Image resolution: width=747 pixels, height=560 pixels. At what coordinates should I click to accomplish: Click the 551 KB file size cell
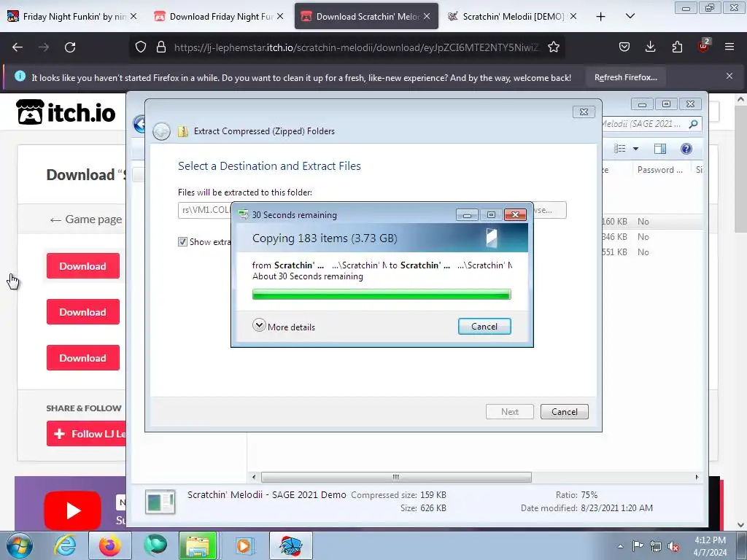[614, 252]
